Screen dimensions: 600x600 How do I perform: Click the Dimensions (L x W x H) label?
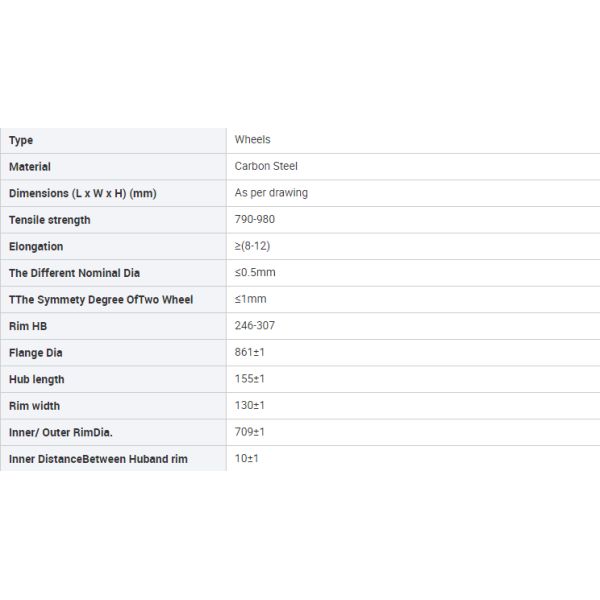82,193
